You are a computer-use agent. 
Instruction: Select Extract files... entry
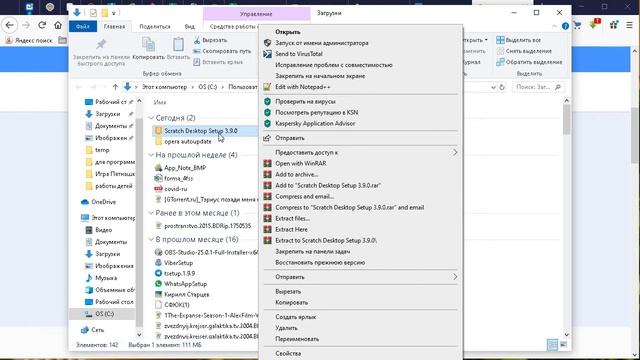[x=292, y=219]
